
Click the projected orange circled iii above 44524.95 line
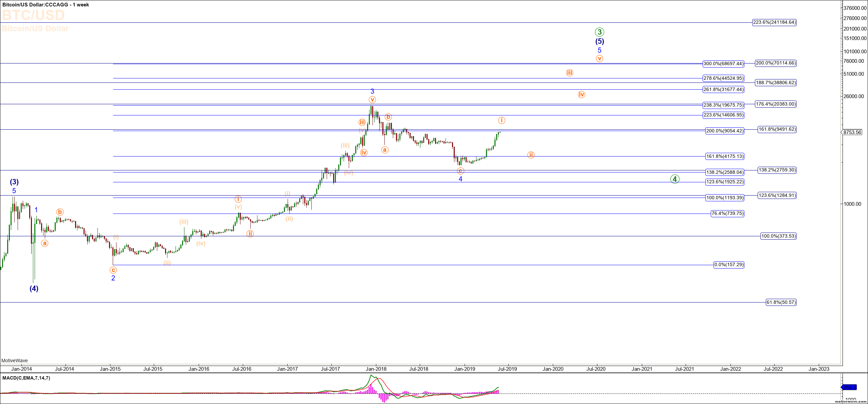coord(569,73)
